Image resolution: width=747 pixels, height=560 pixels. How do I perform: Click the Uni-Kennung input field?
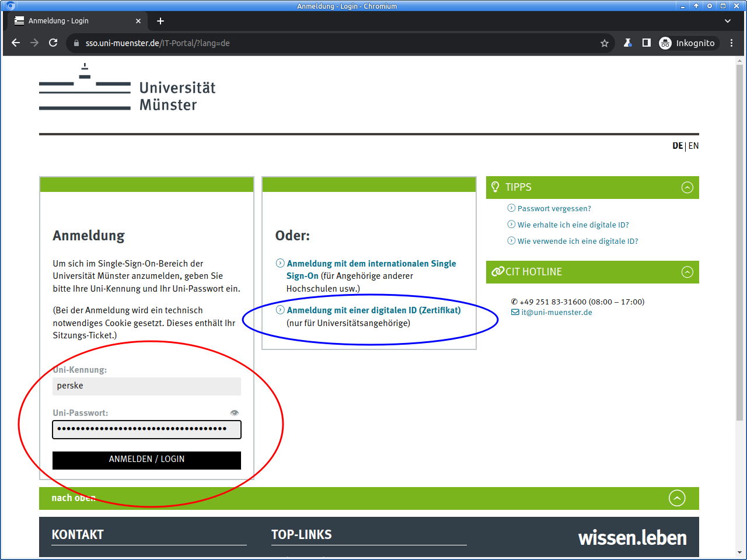(x=146, y=386)
